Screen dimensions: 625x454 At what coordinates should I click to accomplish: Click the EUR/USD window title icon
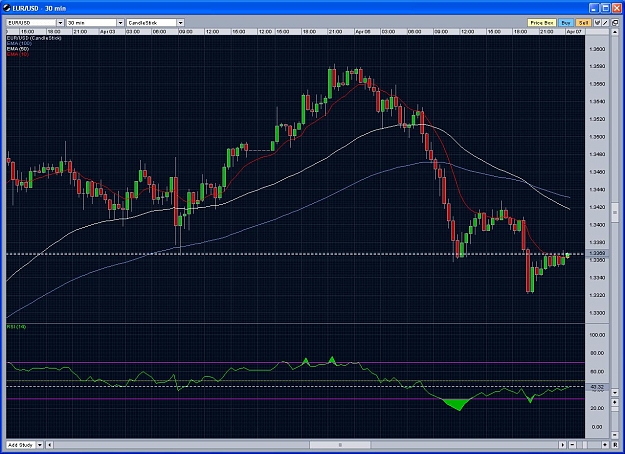point(6,8)
